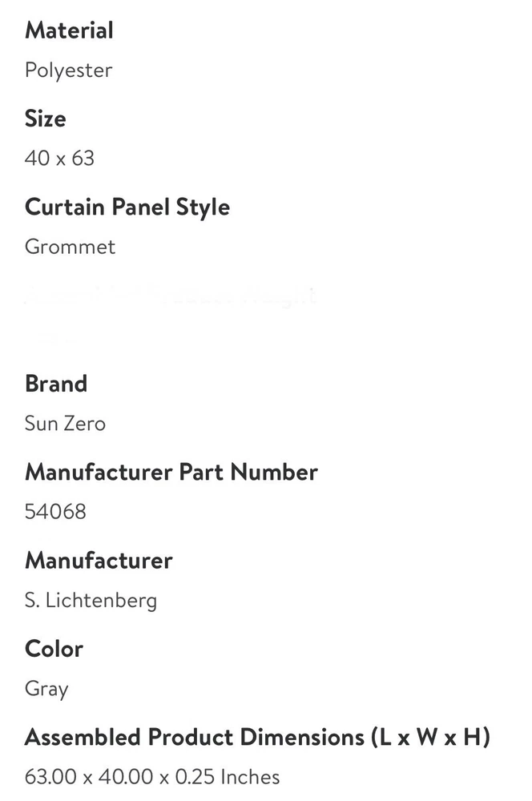Click the Size heading

pyautogui.click(x=45, y=119)
